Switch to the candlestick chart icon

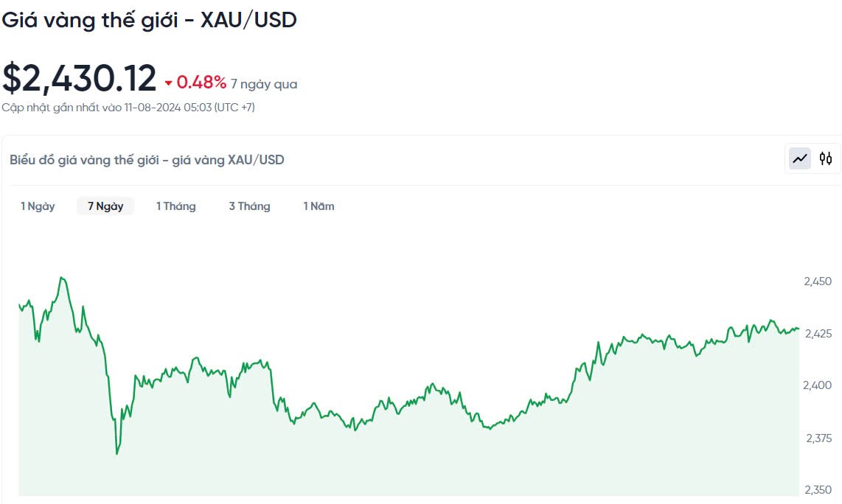tap(826, 158)
